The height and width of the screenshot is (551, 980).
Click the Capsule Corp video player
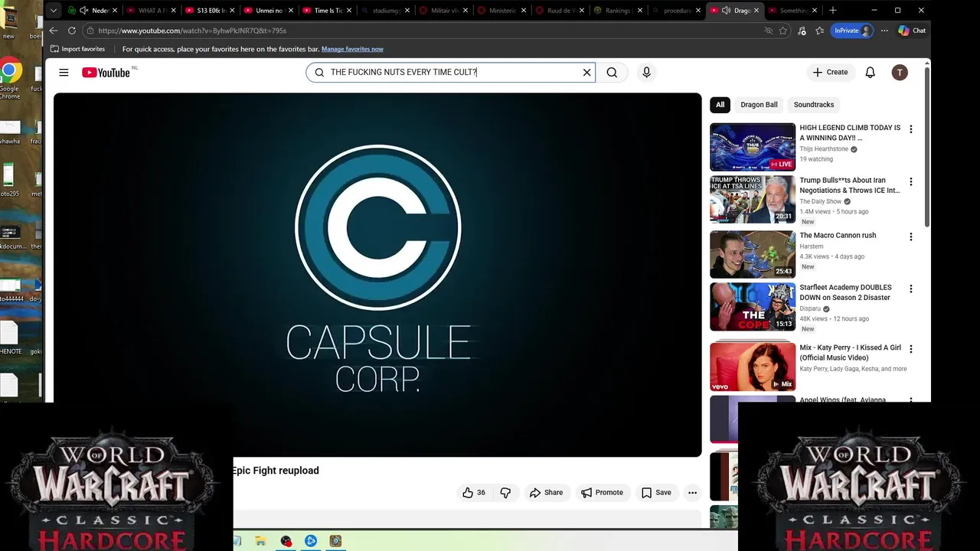(x=377, y=275)
